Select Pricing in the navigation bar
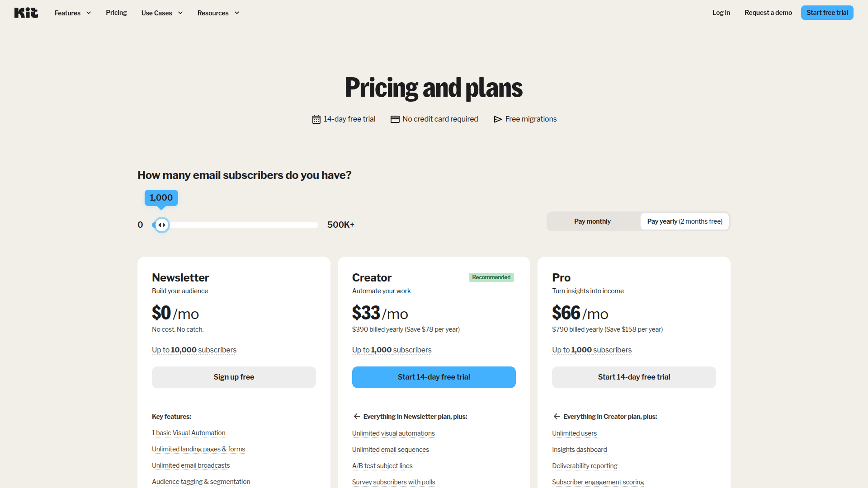 coord(116,13)
